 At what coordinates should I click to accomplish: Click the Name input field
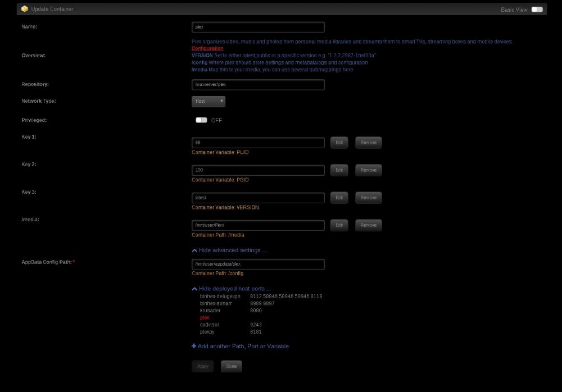(258, 27)
